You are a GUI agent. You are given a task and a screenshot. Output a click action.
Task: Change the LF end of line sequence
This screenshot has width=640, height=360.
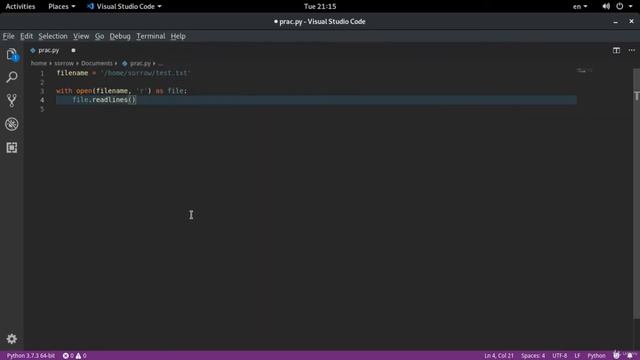click(577, 356)
